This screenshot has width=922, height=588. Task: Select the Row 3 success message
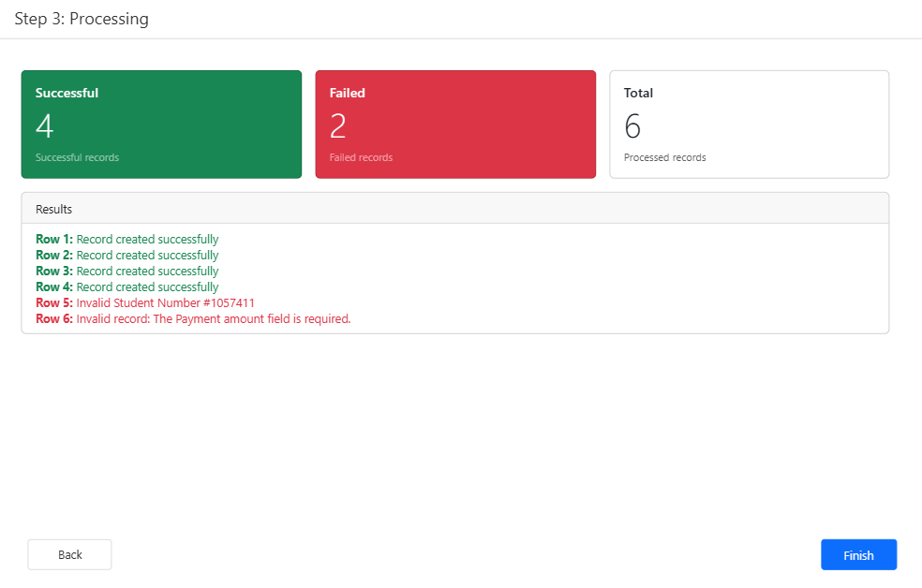[147, 272]
